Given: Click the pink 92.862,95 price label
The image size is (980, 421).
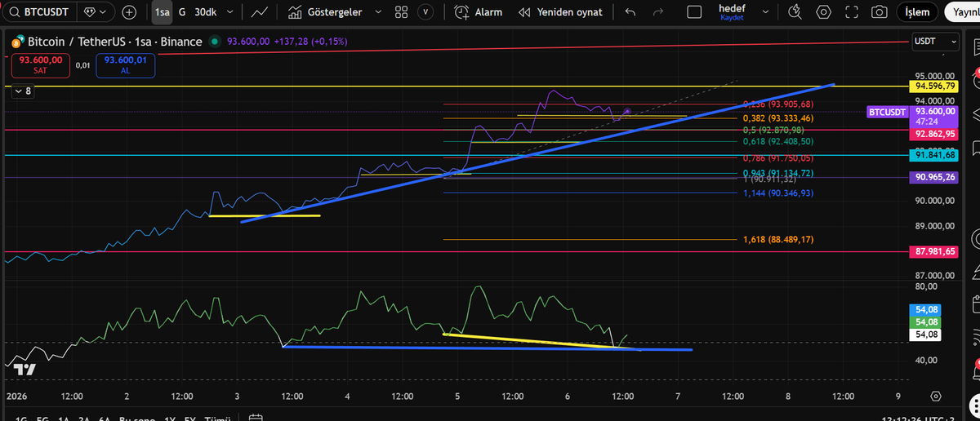Looking at the screenshot, I should pyautogui.click(x=936, y=133).
